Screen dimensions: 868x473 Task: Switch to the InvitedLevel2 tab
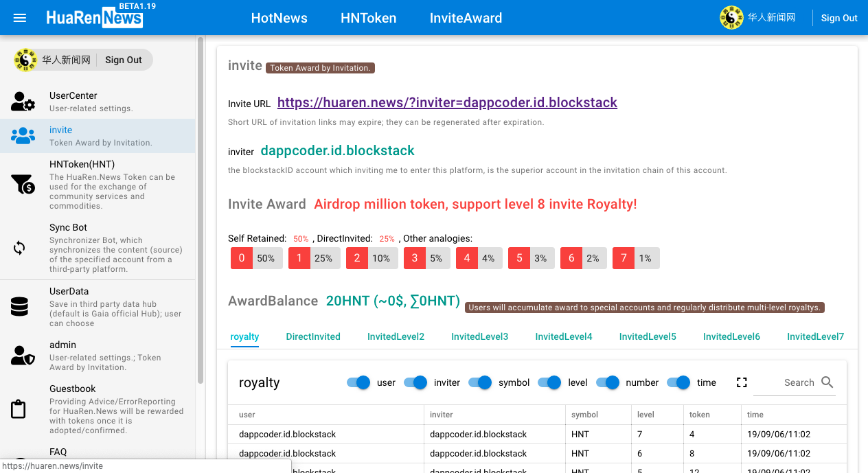tap(396, 336)
